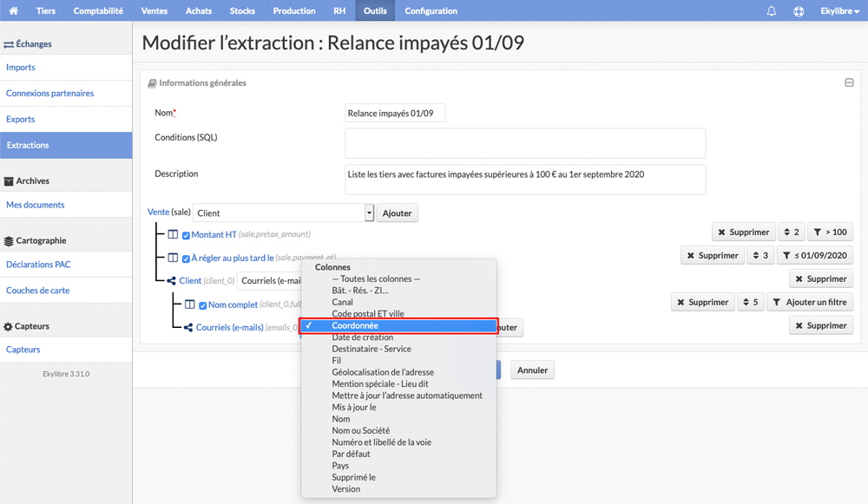Image resolution: width=868 pixels, height=504 pixels.
Task: Open the Outils menu
Action: [x=375, y=10]
